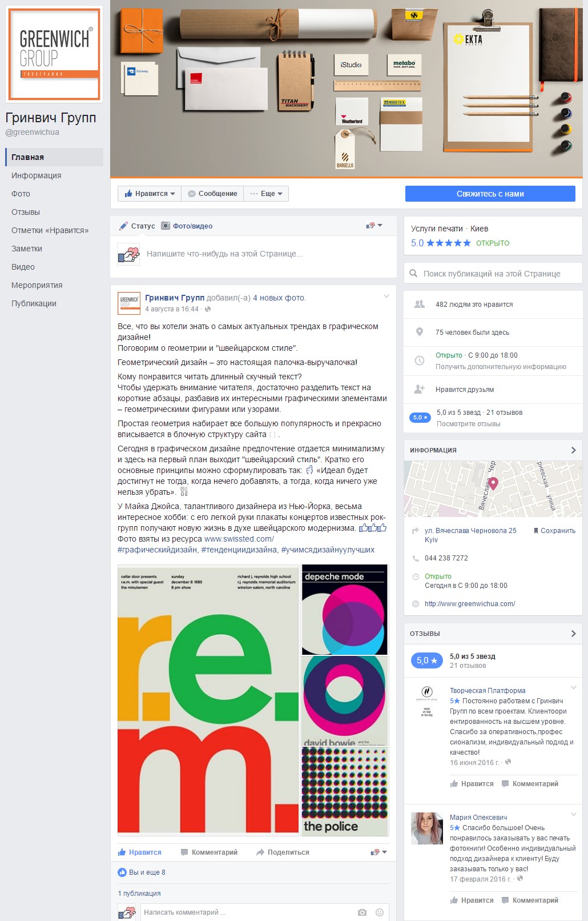Expand the Еще dropdown menu
The image size is (588, 921).
(266, 194)
